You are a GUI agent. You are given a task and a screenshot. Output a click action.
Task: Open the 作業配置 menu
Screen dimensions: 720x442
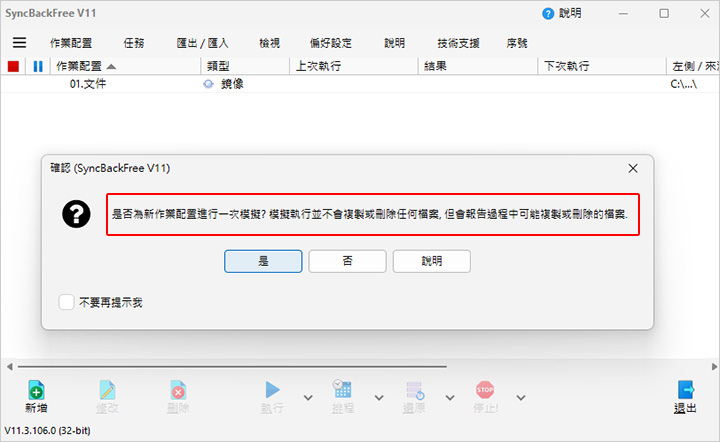click(x=71, y=43)
